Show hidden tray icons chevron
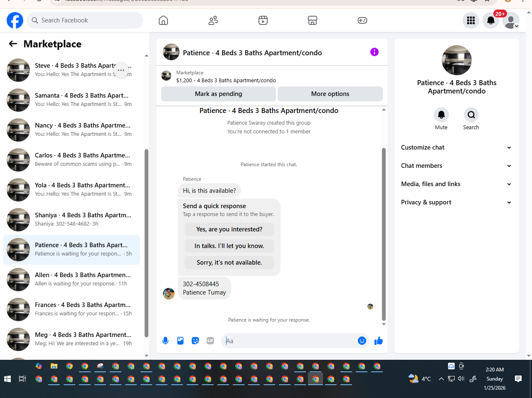 441,378
